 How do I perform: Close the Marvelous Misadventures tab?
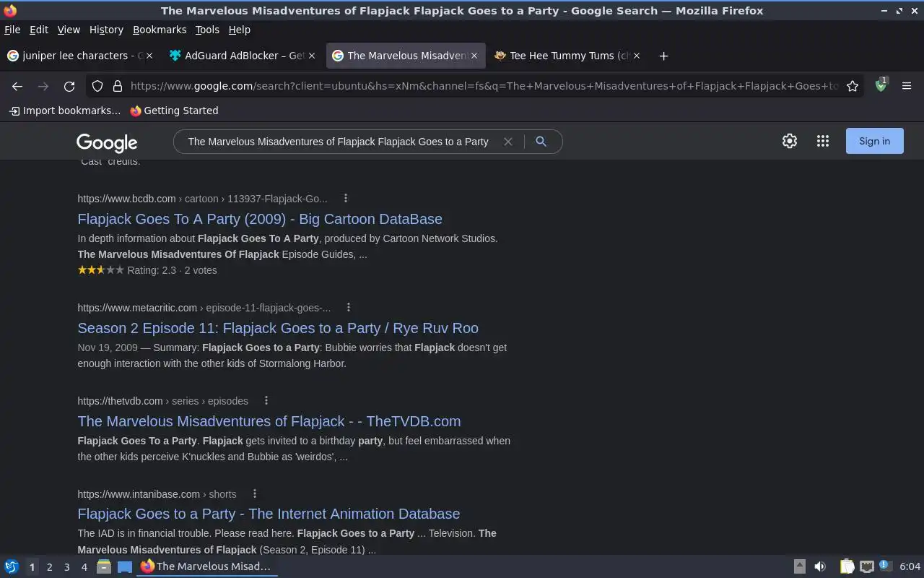pos(474,56)
